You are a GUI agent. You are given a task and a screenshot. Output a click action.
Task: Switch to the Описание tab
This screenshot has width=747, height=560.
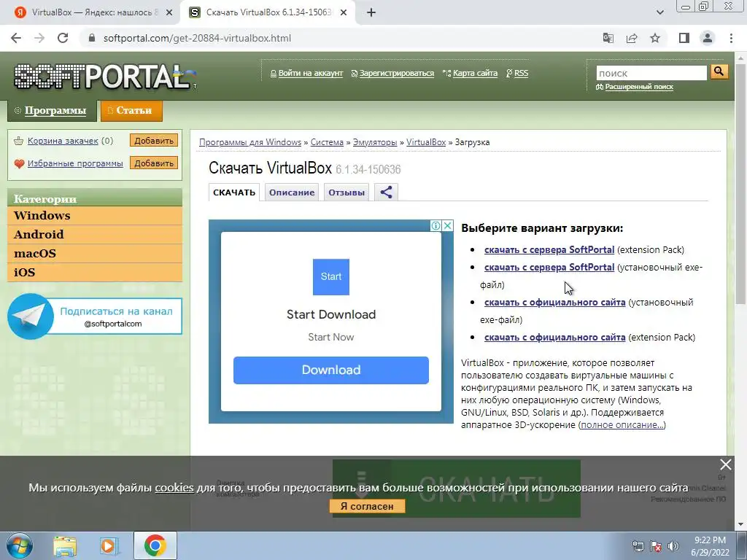tap(292, 192)
